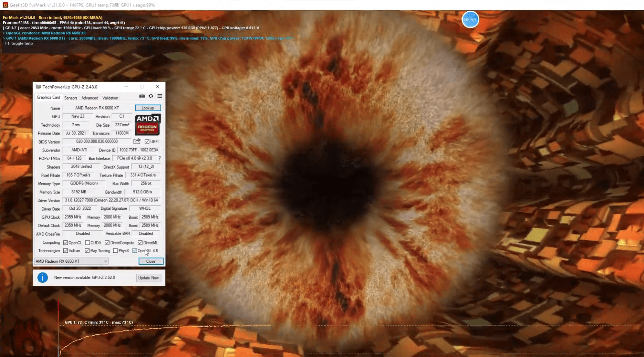The image size is (644, 357).
Task: Click the Driver Version text field
Action: [x=111, y=200]
